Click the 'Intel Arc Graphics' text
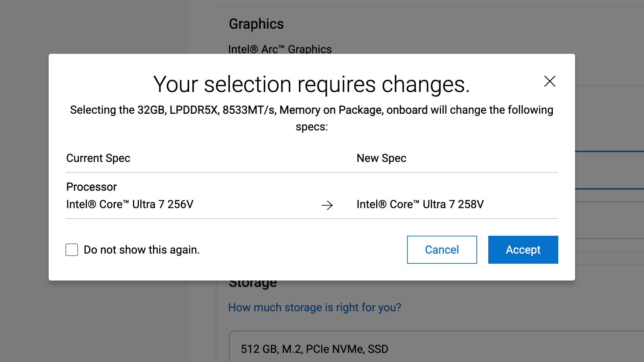Viewport: 644px width, 362px height. [x=280, y=49]
